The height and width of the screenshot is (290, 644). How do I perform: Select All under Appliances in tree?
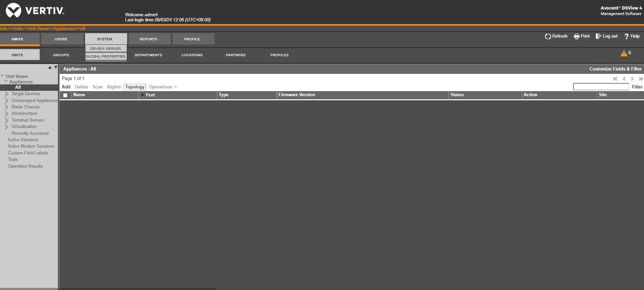point(18,87)
